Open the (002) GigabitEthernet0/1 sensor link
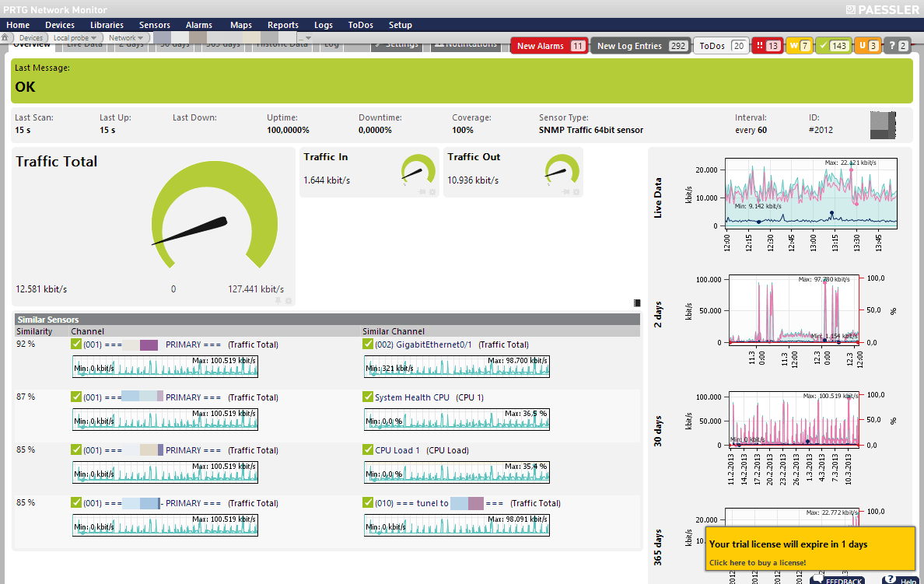This screenshot has width=924, height=584. tap(423, 344)
